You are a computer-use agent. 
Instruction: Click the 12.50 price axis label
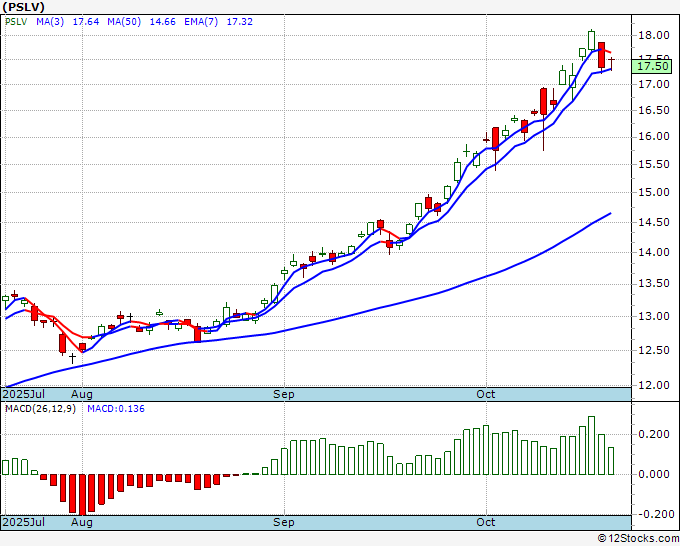click(654, 350)
